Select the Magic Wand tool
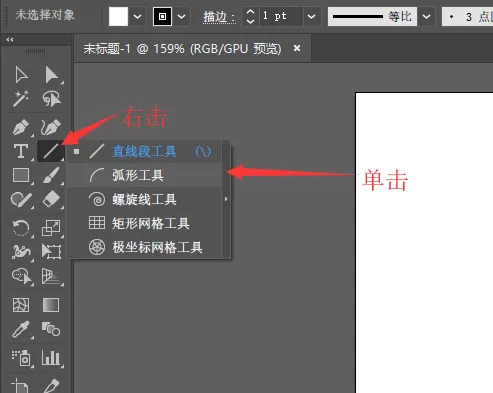 tap(21, 98)
